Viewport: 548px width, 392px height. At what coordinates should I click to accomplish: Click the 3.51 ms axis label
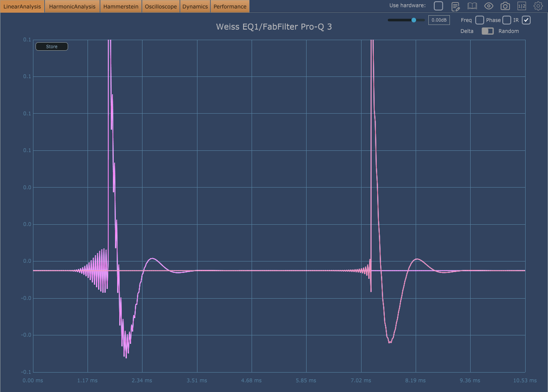click(x=197, y=380)
